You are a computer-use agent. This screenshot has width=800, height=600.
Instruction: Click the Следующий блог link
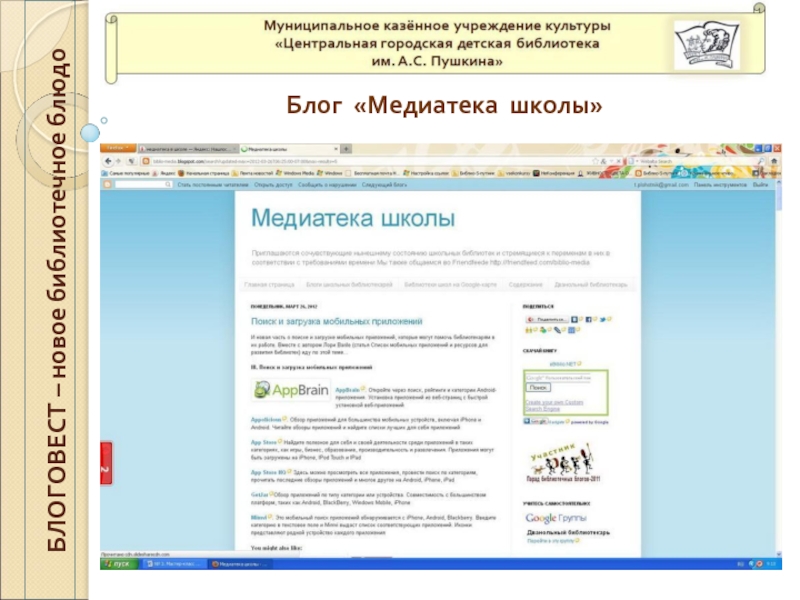384,185
